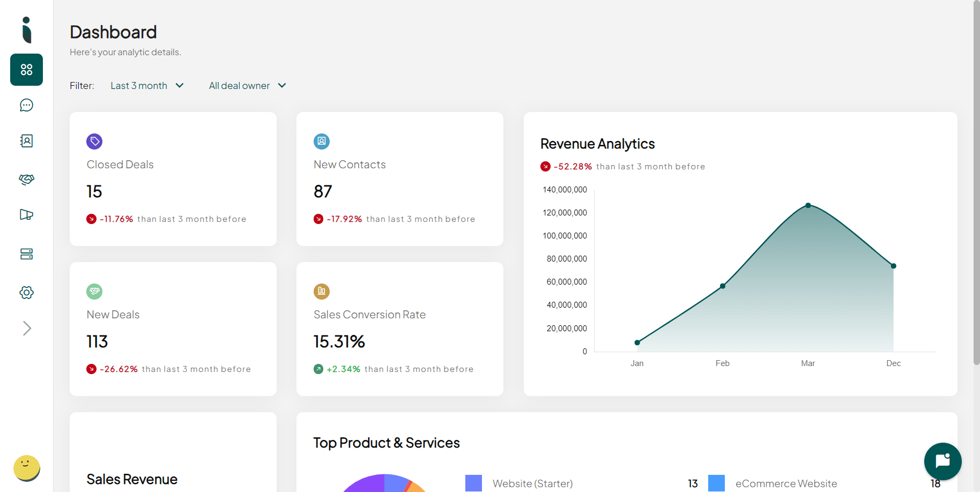
Task: Open the floating chat support button
Action: pyautogui.click(x=942, y=461)
